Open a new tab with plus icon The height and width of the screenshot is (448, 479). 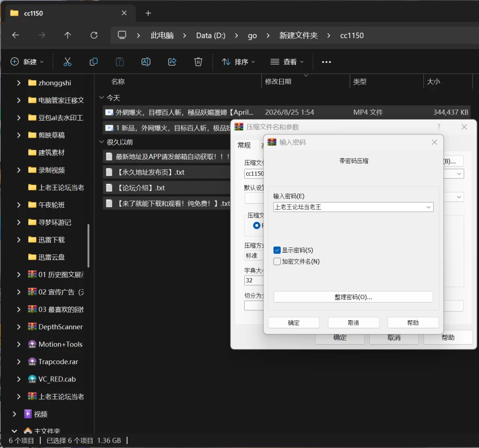(x=148, y=13)
